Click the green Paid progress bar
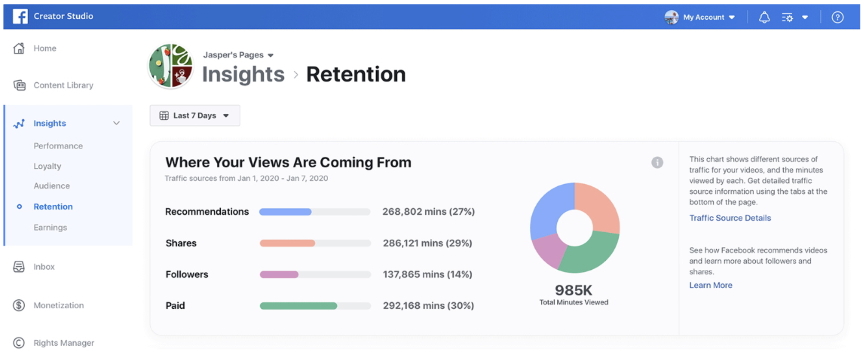Viewport: 868px width, 363px height. coord(298,306)
